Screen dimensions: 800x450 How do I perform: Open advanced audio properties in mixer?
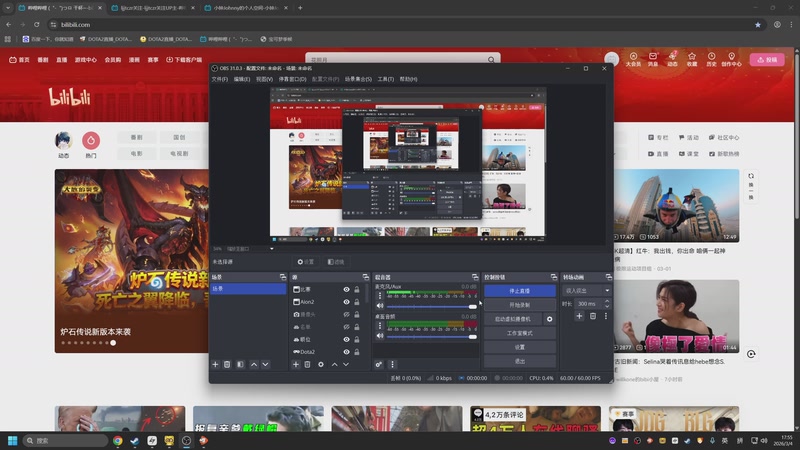coord(379,365)
